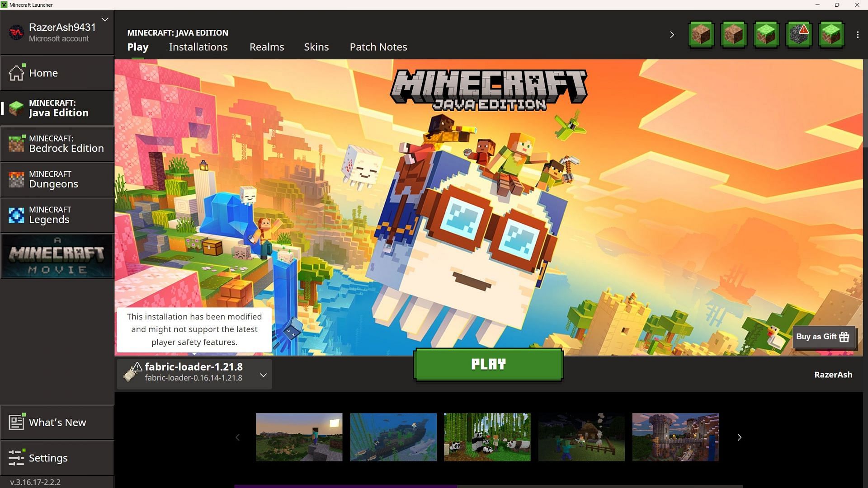The width and height of the screenshot is (868, 488).
Task: Switch to the Patch Notes tab
Action: [x=378, y=47]
